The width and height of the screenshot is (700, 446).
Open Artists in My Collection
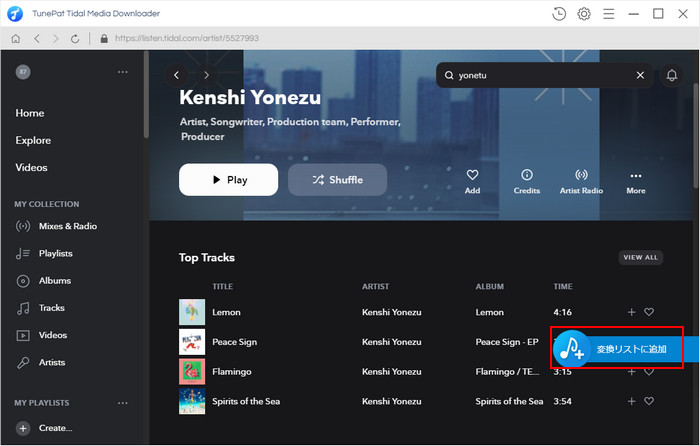click(x=41, y=362)
